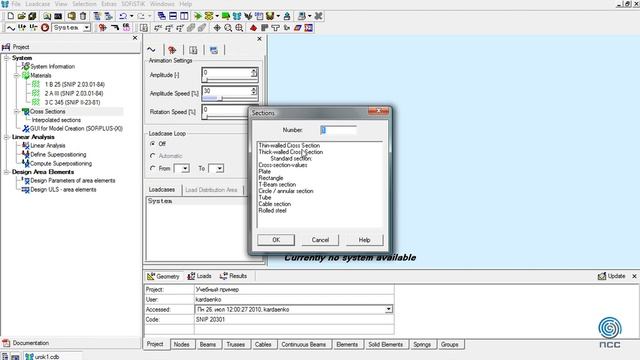Viewport: 640px width, 360px height.
Task: Click the Update icon button
Action: click(x=611, y=276)
